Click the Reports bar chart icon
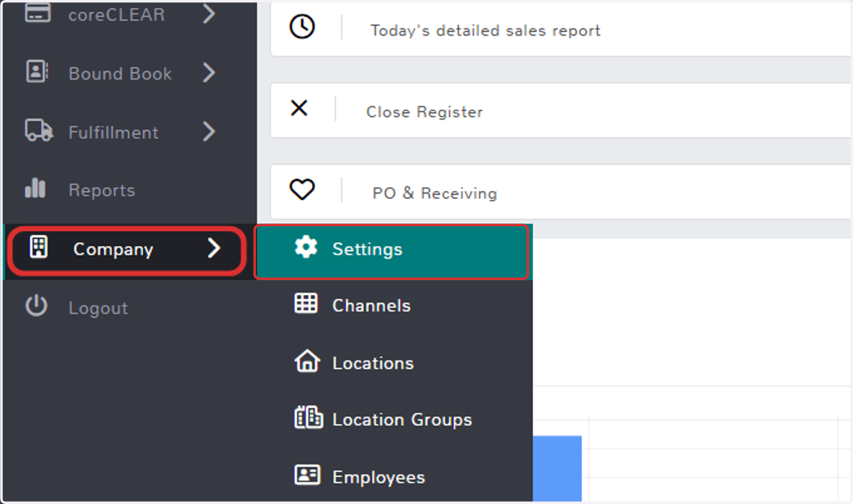The width and height of the screenshot is (853, 504). pos(35,188)
